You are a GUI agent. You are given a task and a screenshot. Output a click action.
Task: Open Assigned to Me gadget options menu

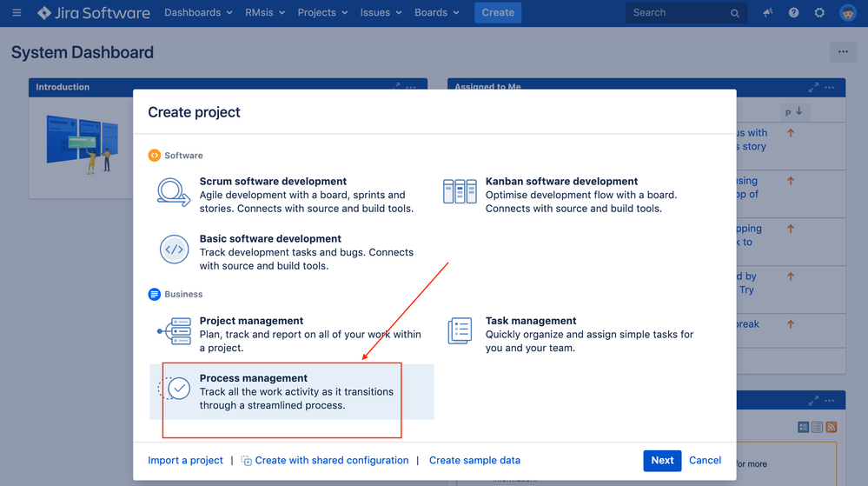coord(829,88)
